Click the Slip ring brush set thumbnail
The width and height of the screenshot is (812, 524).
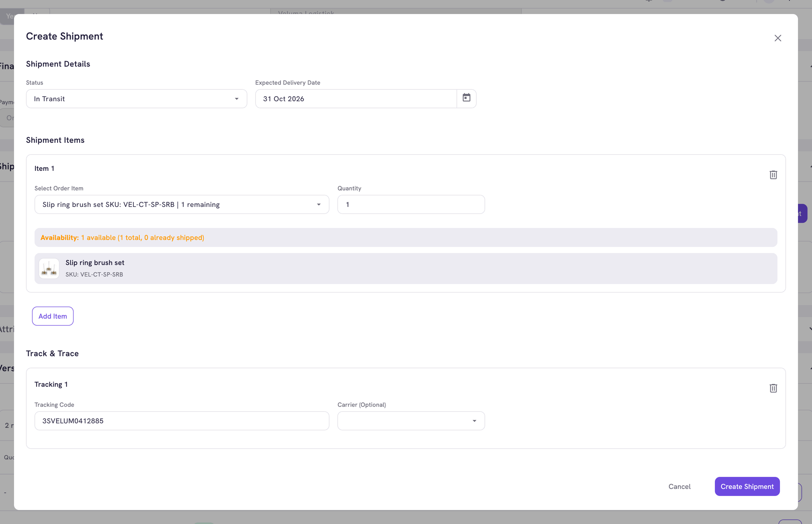pyautogui.click(x=49, y=269)
